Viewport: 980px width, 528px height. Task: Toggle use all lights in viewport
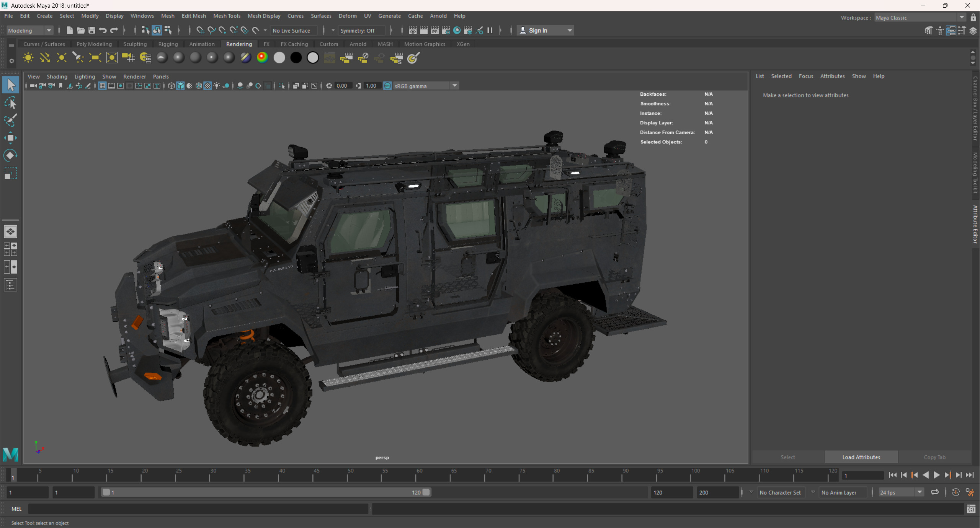(x=217, y=86)
